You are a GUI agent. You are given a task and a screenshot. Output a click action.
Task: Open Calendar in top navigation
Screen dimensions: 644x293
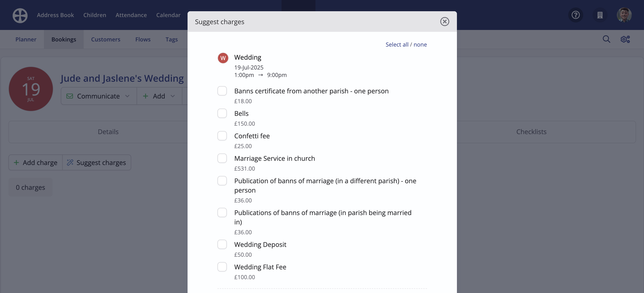click(x=168, y=15)
